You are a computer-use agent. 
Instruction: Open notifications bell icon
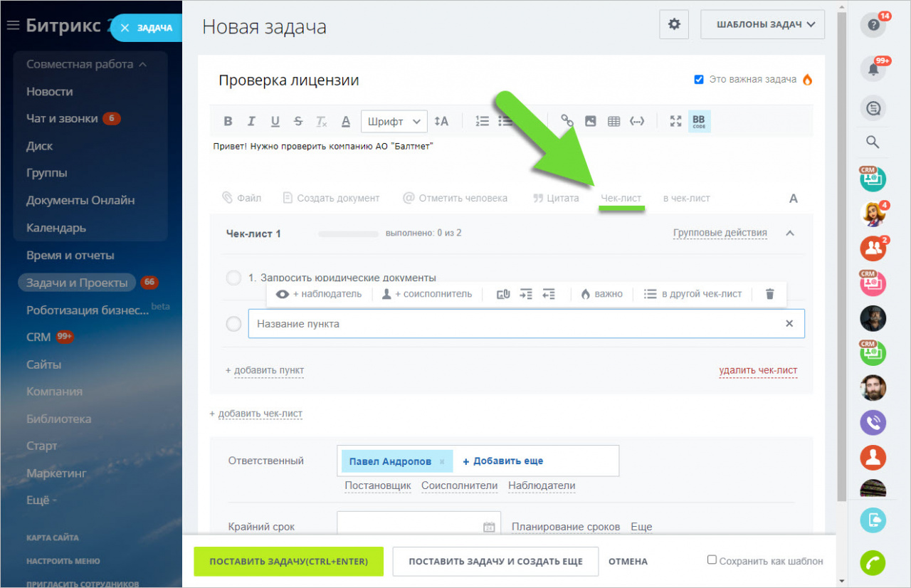[x=873, y=69]
